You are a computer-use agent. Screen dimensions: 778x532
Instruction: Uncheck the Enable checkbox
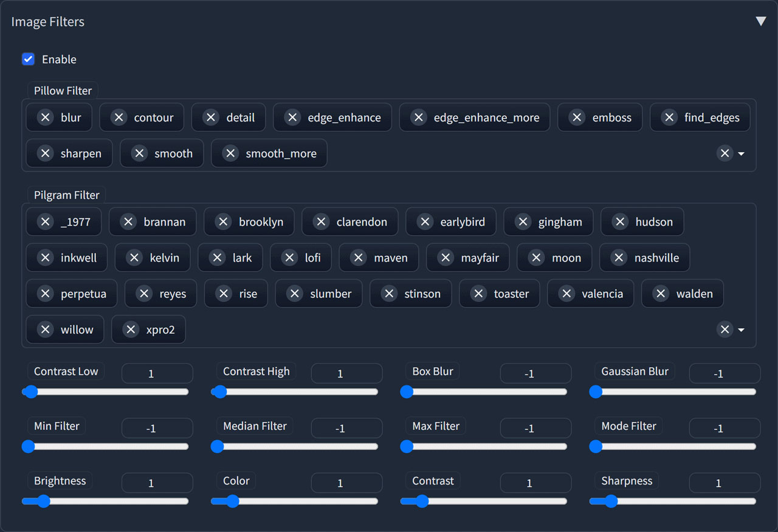tap(28, 59)
